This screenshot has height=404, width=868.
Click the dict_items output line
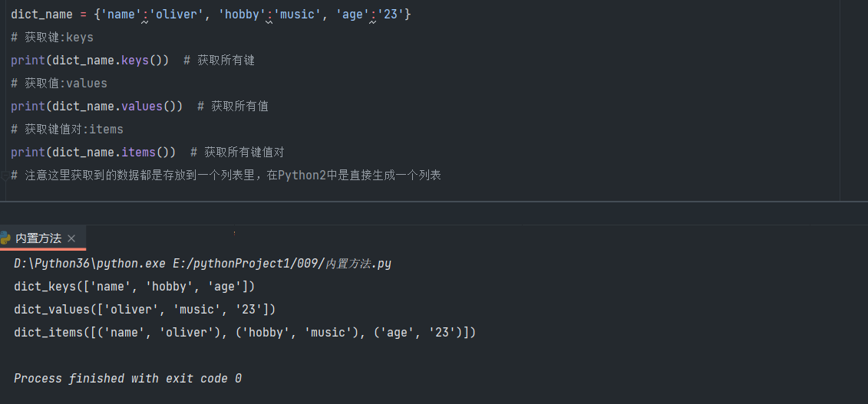click(x=245, y=333)
